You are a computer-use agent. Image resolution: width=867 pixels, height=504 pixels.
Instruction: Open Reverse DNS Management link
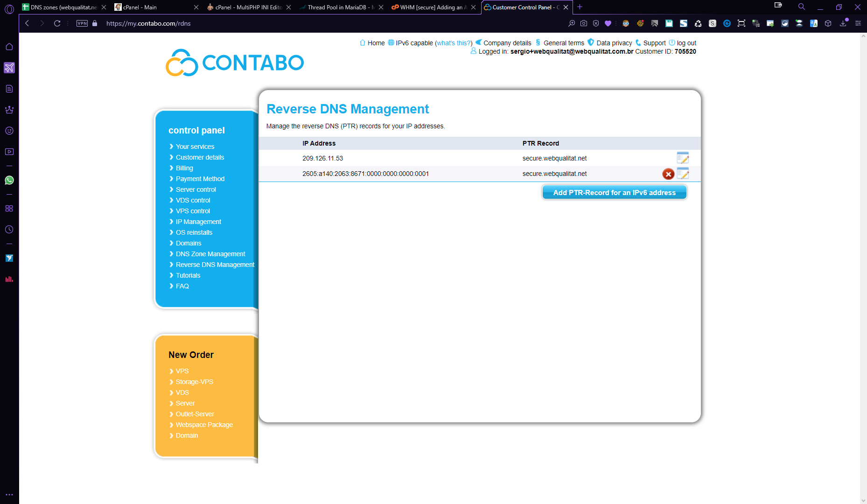(215, 265)
